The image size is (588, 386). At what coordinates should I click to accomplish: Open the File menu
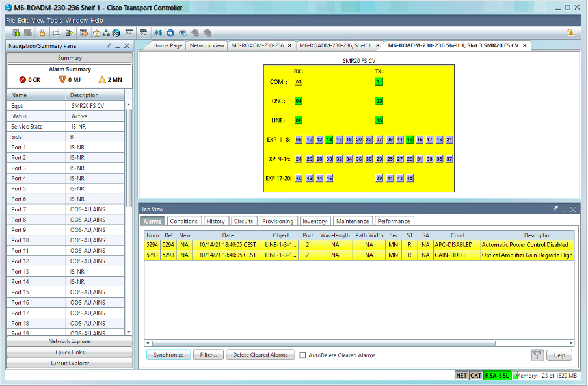coord(10,21)
